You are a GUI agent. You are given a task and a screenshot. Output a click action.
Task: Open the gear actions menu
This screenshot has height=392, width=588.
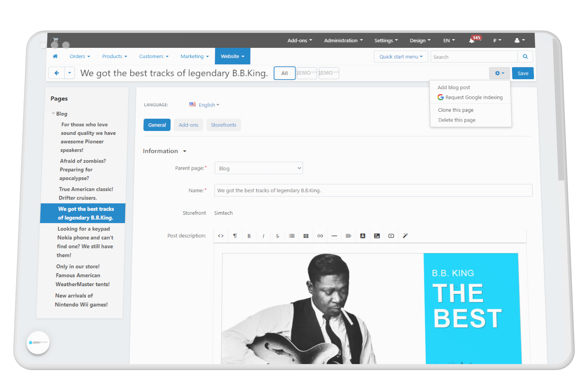(x=499, y=73)
